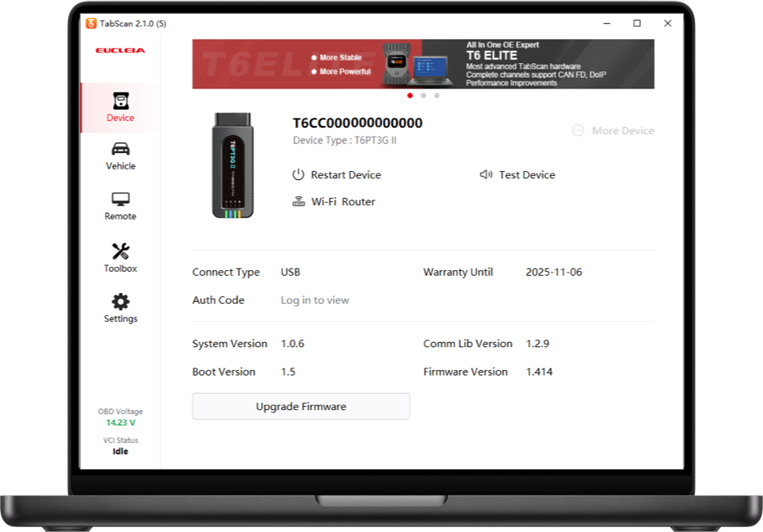
Task: Click the speaker icon beside Test Device
Action: pyautogui.click(x=486, y=174)
